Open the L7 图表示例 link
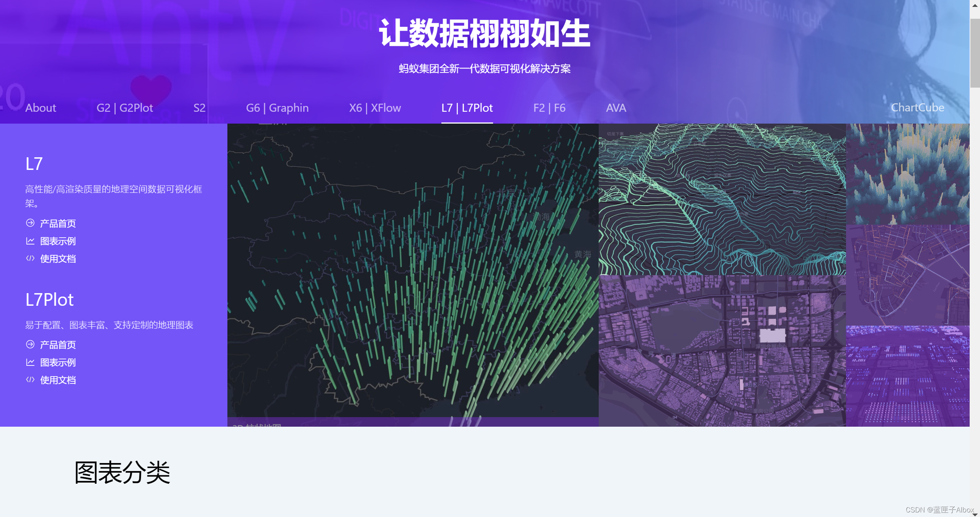The height and width of the screenshot is (517, 980). point(58,241)
